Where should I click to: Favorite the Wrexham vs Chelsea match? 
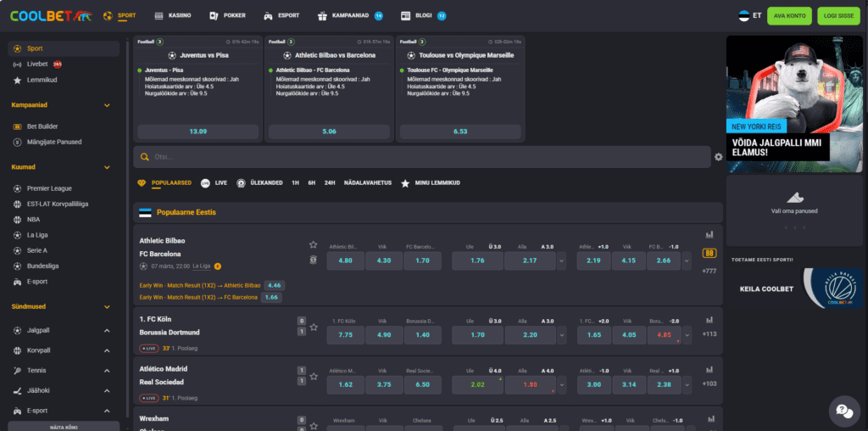coord(314,425)
